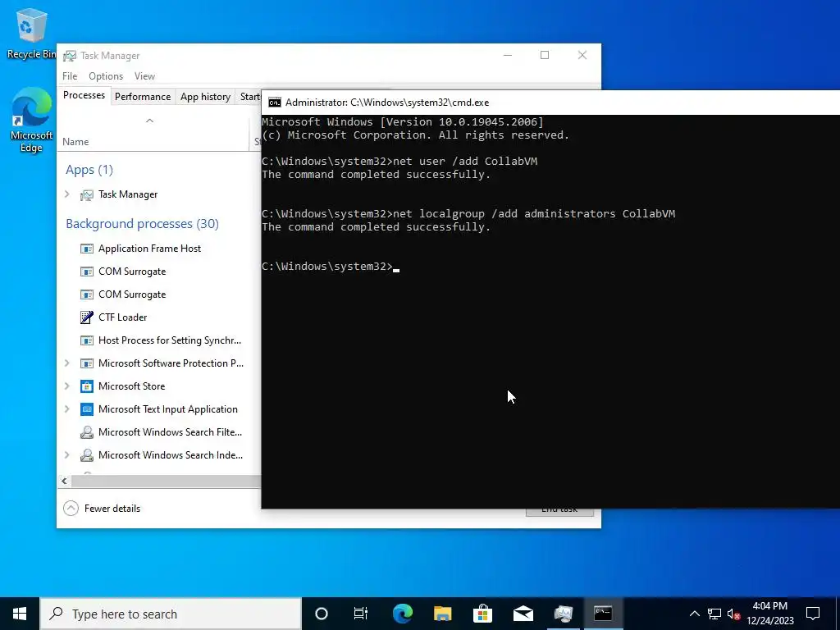Expand the Microsoft Text Input Application row
The width and height of the screenshot is (840, 630).
tap(67, 409)
